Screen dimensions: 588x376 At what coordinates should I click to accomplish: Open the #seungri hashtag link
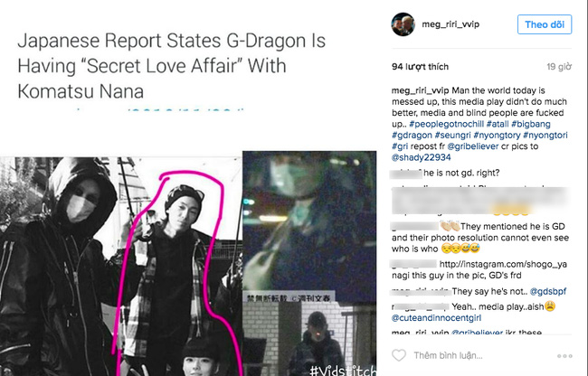click(x=452, y=136)
